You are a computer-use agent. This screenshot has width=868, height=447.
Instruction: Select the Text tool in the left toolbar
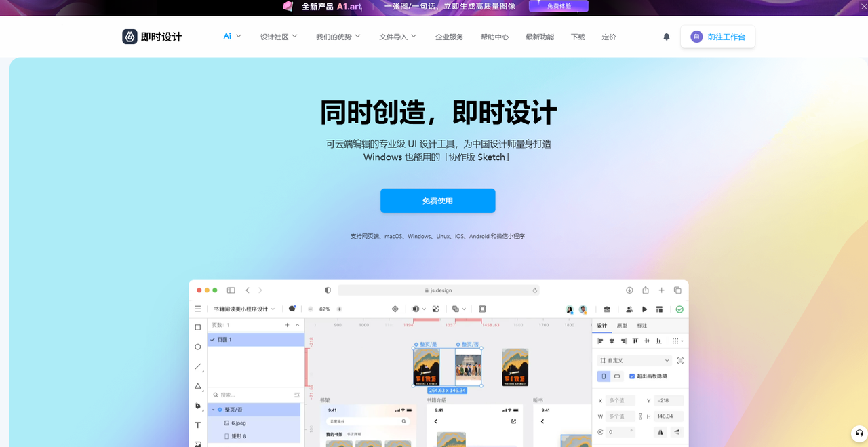tap(197, 425)
